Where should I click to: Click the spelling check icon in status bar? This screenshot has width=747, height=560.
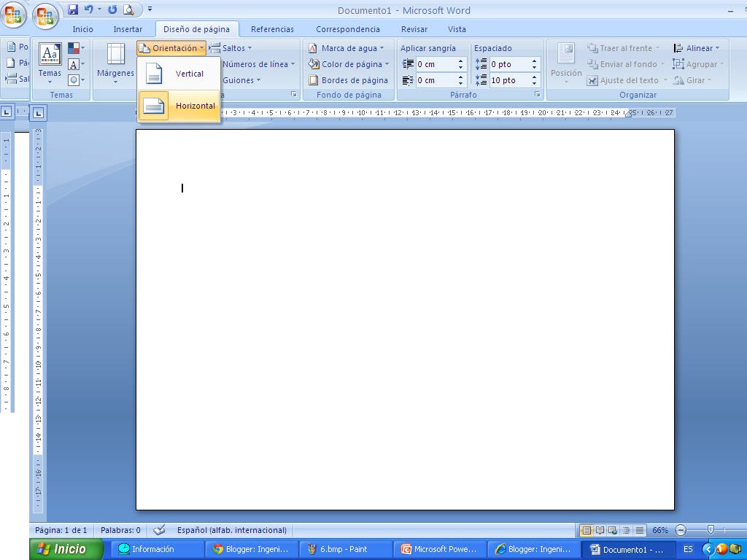coord(159,530)
